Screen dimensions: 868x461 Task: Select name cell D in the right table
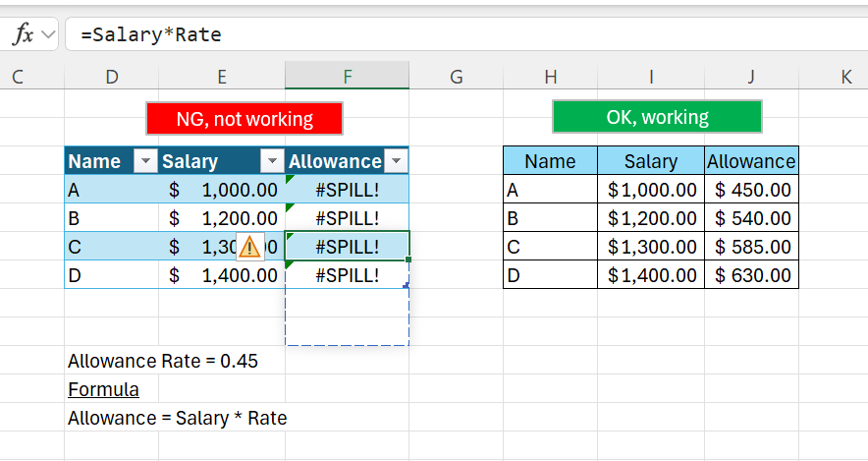[550, 275]
